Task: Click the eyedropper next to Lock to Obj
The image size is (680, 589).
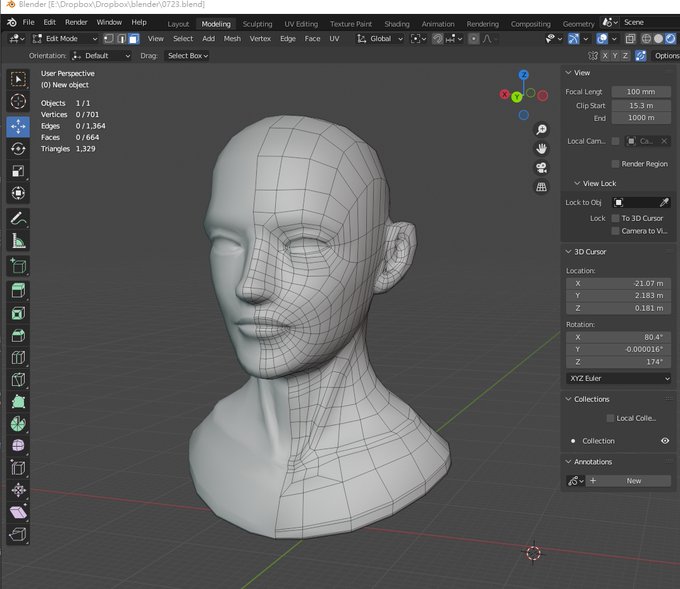Action: (663, 203)
